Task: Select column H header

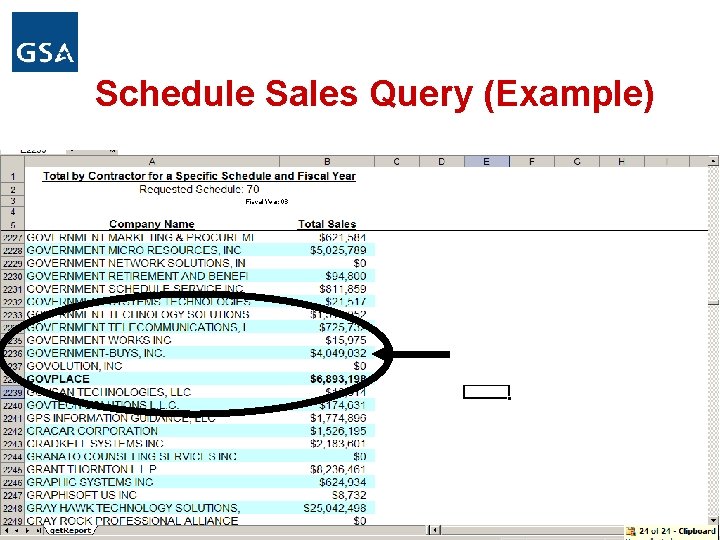Action: [x=622, y=161]
